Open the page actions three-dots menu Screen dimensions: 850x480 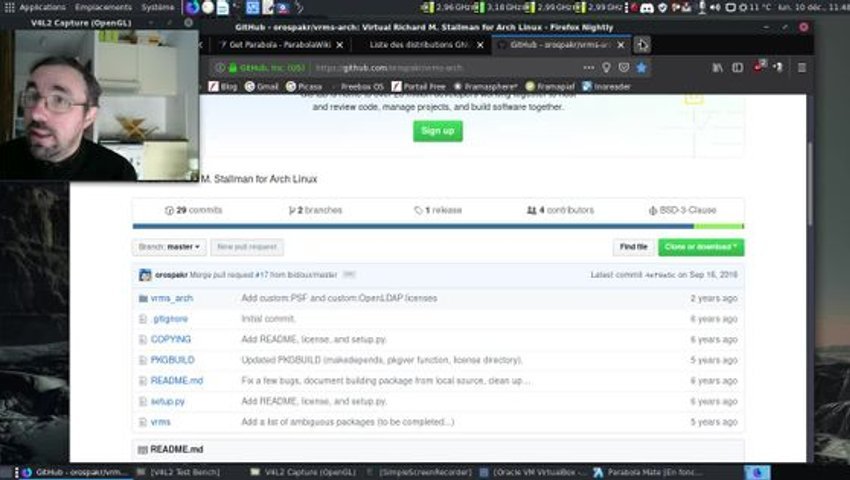pos(589,68)
